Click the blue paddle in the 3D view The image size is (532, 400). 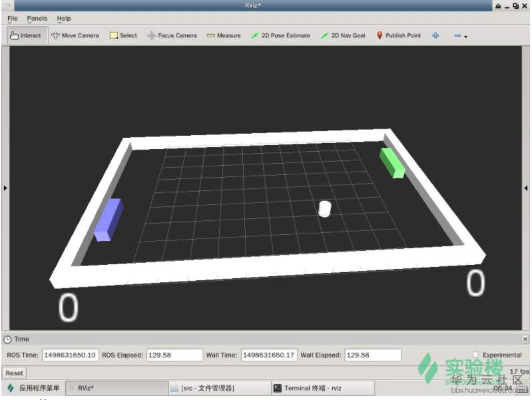pyautogui.click(x=109, y=220)
